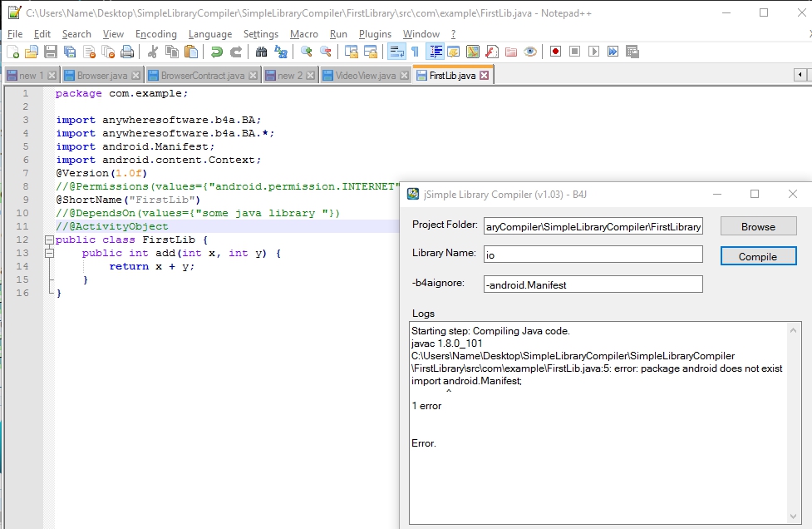Click into the Library Name field
The width and height of the screenshot is (812, 529).
(593, 255)
